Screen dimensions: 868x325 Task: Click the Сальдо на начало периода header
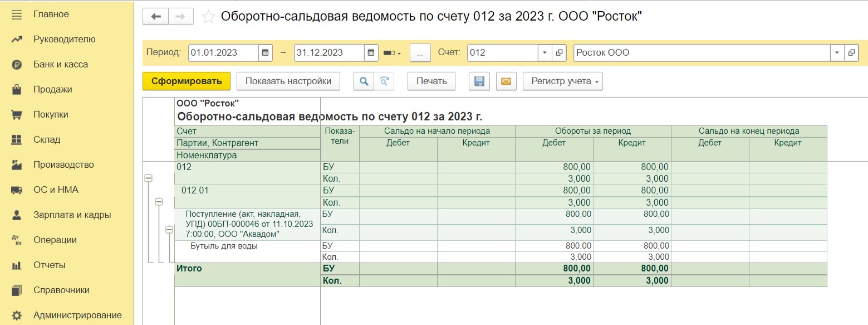coord(437,131)
